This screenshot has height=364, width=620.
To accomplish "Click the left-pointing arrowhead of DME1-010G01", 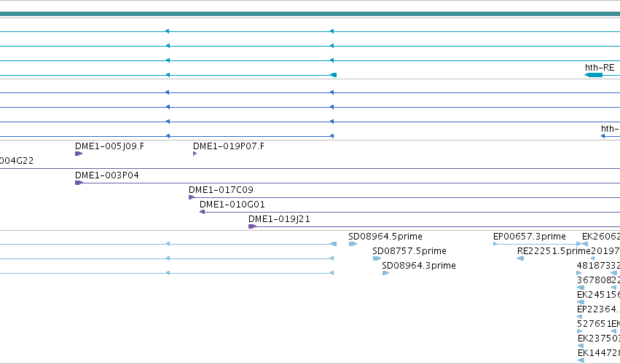I will (202, 212).
